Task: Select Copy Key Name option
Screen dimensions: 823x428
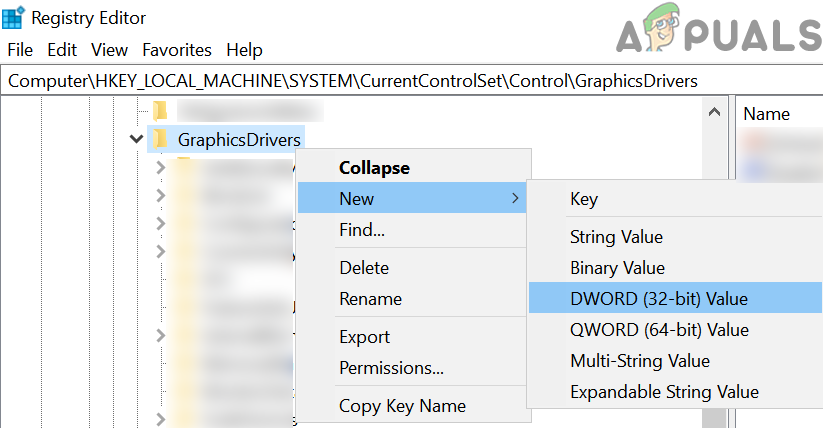Action: coord(402,405)
